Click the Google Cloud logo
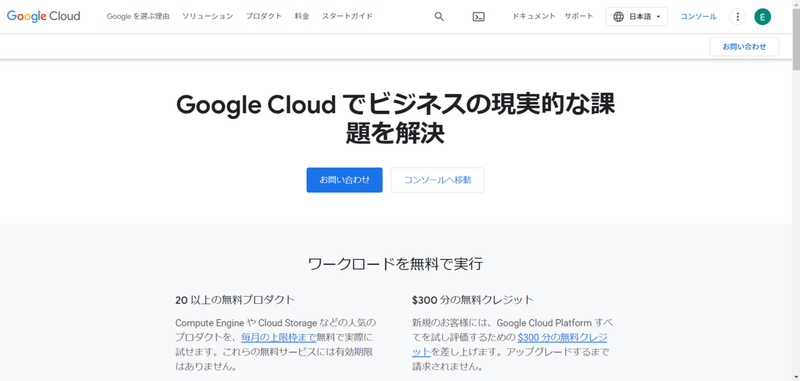The image size is (800, 381). tap(43, 16)
